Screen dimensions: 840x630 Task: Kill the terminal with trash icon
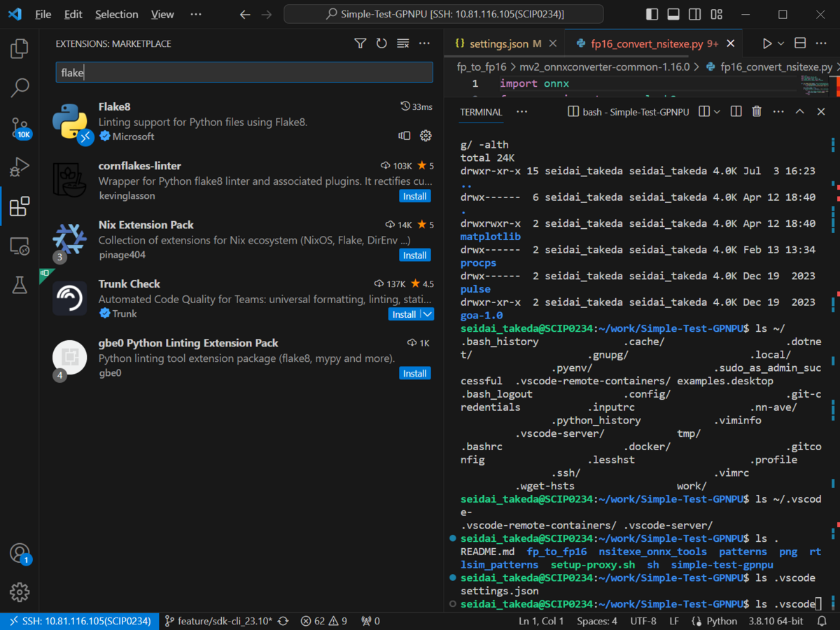click(x=757, y=111)
